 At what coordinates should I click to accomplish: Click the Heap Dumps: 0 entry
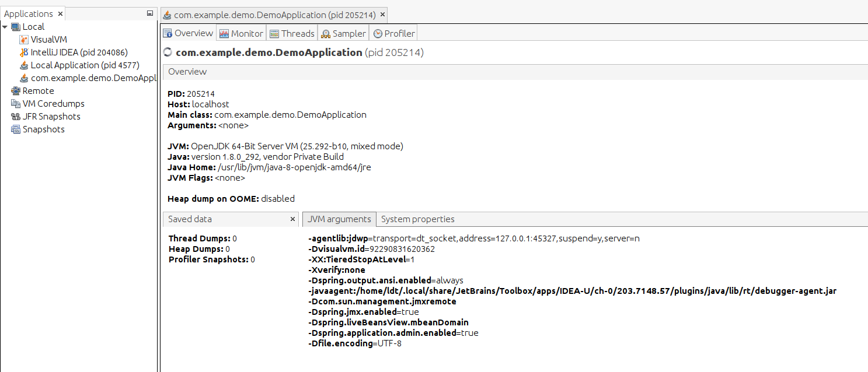coord(199,249)
